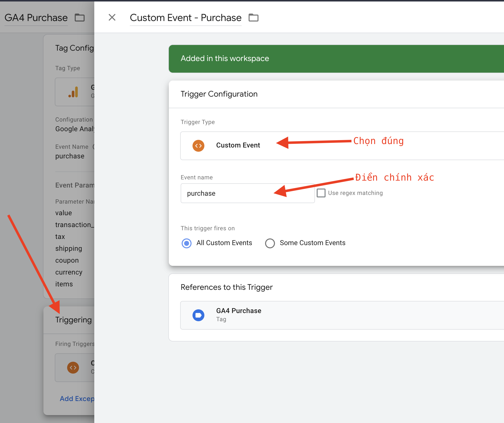Image resolution: width=504 pixels, height=423 pixels.
Task: Click folder icon next to Custom Event - Purchase
Action: 253,18
